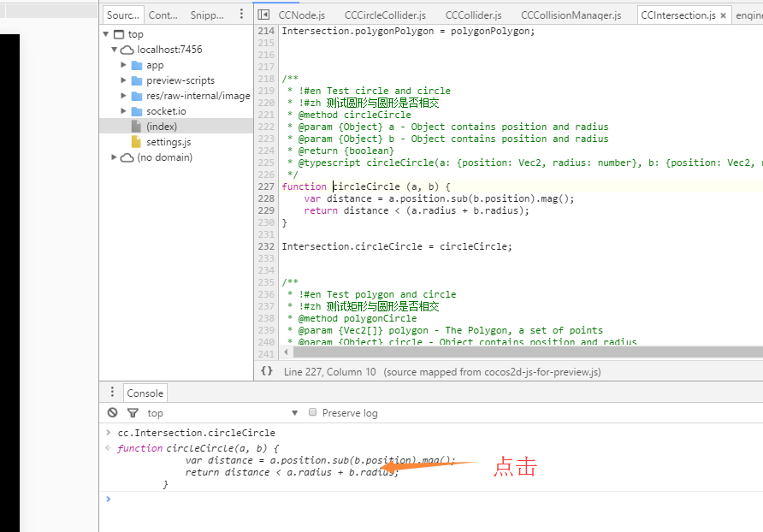Open the CCCollider.js file tab
This screenshot has height=532, width=763.
tap(474, 15)
